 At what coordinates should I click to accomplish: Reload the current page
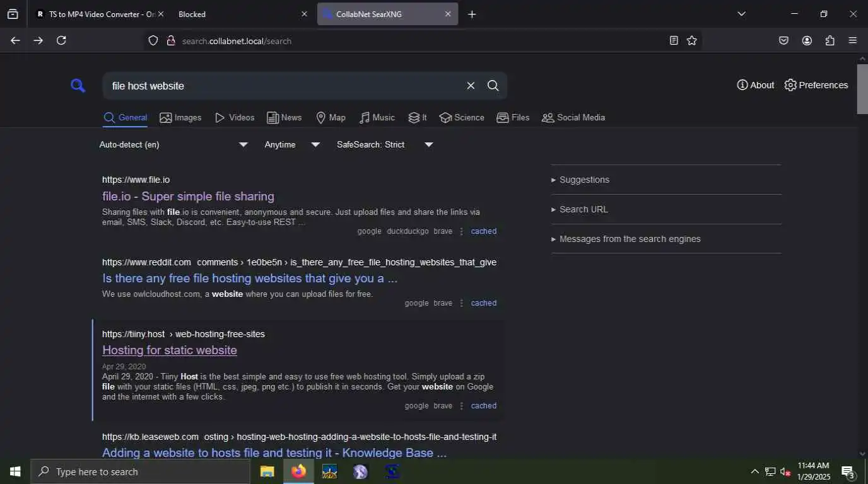pyautogui.click(x=61, y=40)
